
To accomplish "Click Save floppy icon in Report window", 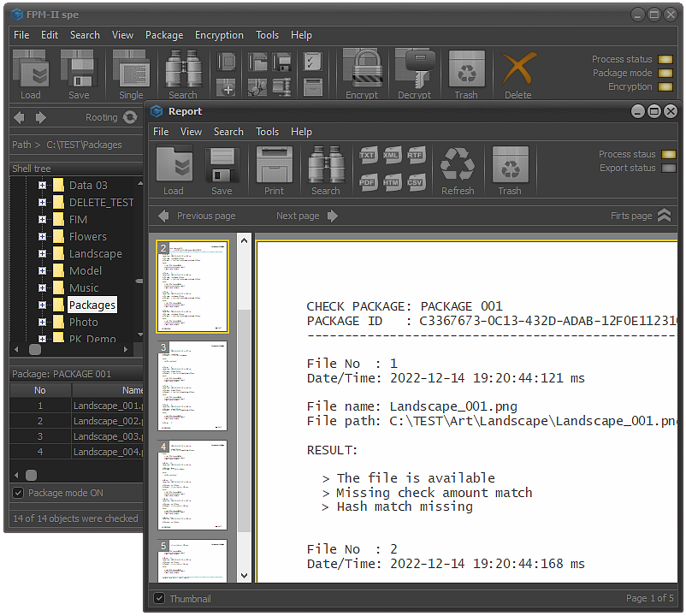I will coord(222,164).
